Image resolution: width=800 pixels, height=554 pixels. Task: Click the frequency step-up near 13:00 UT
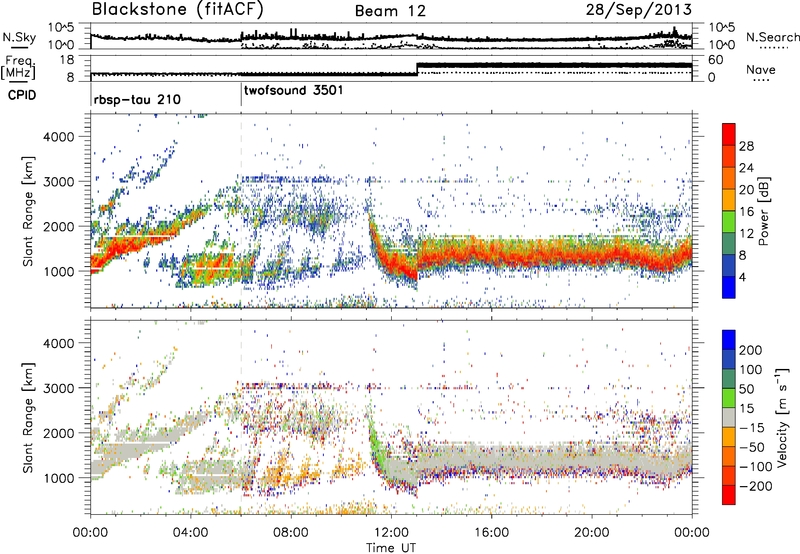[x=417, y=69]
